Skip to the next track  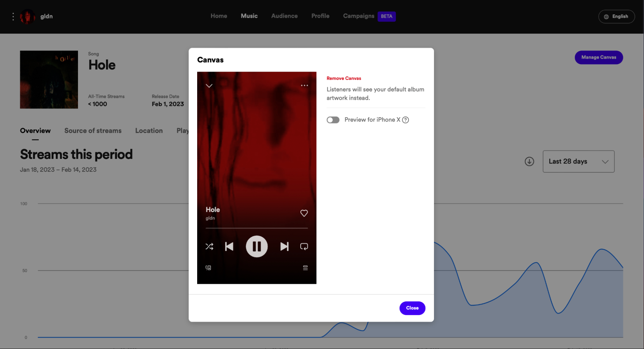pos(284,247)
